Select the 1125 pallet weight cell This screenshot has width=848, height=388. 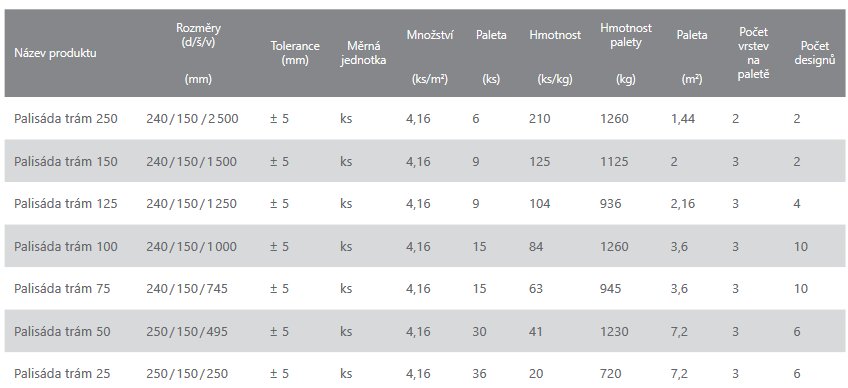pyautogui.click(x=614, y=161)
